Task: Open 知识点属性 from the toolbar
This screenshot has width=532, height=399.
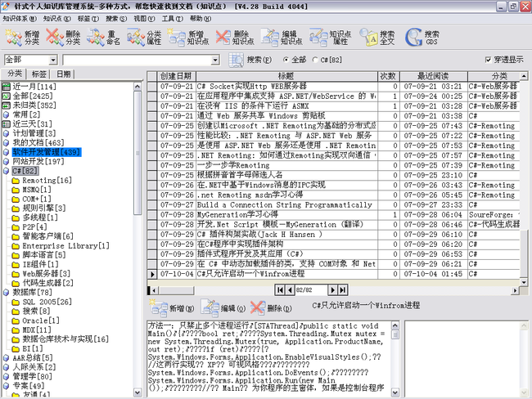Action: (330, 38)
